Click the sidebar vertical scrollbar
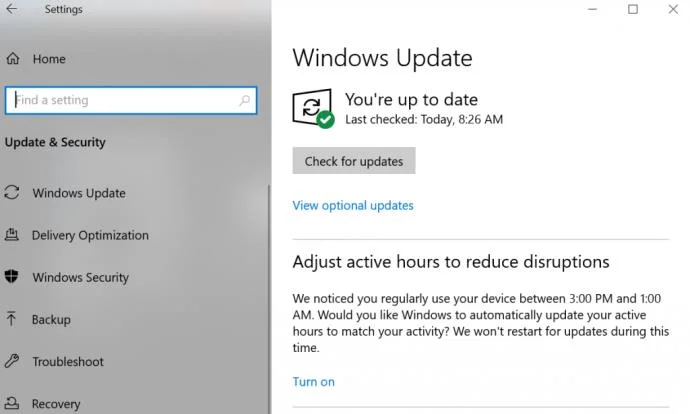Screen dimensions: 690x414 tap(269, 299)
